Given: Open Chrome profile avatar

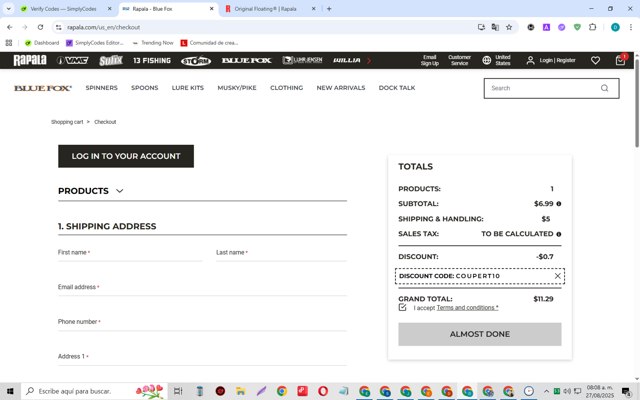Looking at the screenshot, I should click(616, 27).
